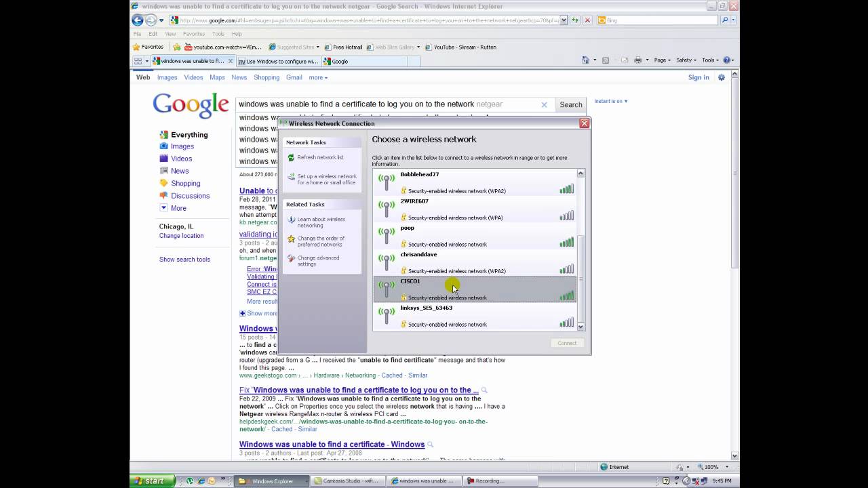Open the Recent Pages dropdown arrow
868x488 pixels.
click(x=161, y=20)
